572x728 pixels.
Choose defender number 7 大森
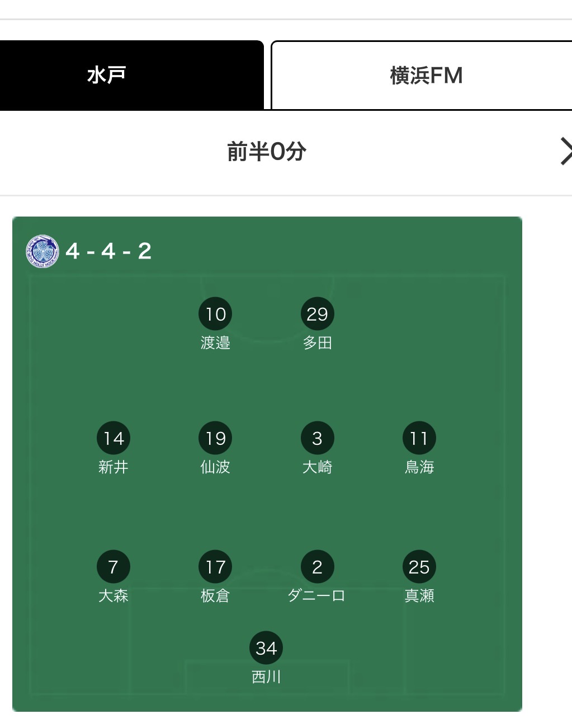114,567
